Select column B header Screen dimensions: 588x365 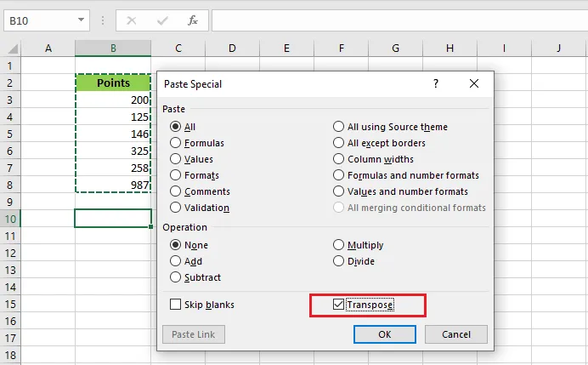click(x=113, y=48)
